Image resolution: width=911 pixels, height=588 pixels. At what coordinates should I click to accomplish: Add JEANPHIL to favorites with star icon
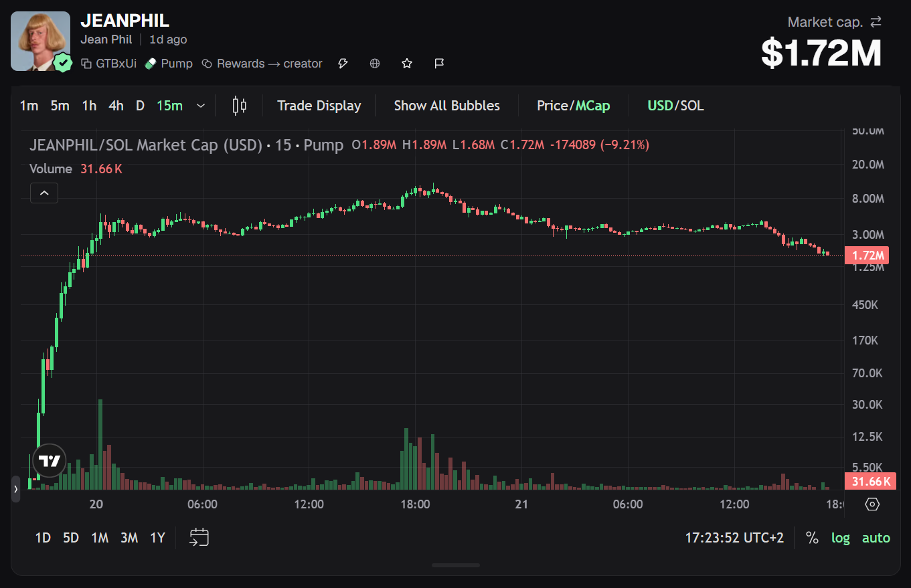[407, 64]
